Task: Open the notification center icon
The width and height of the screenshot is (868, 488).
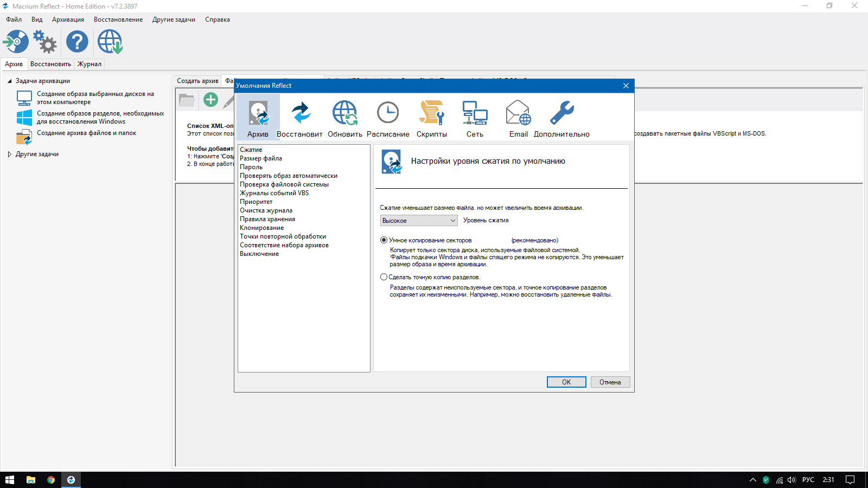Action: 850,480
